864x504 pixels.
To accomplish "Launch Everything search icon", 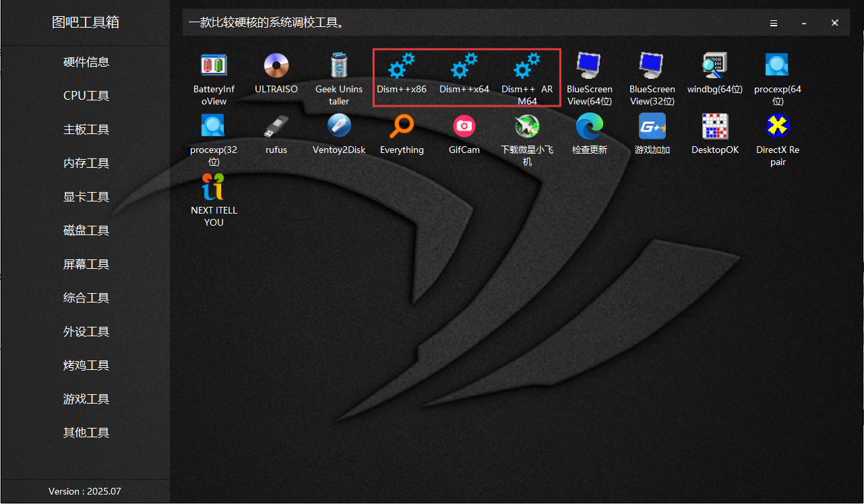I will point(402,126).
